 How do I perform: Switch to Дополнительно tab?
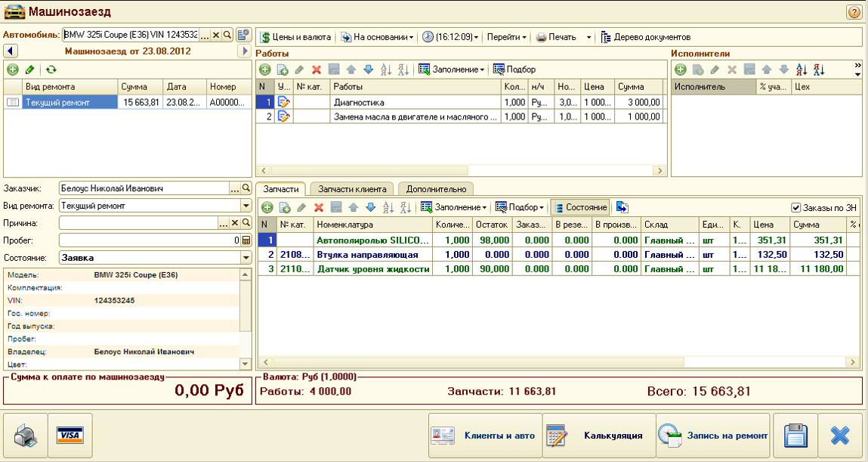pyautogui.click(x=436, y=189)
